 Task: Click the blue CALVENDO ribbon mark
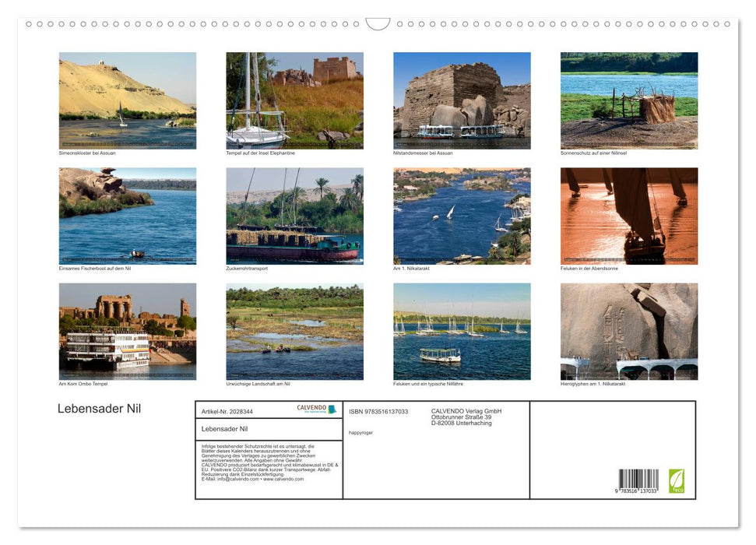coord(333,408)
